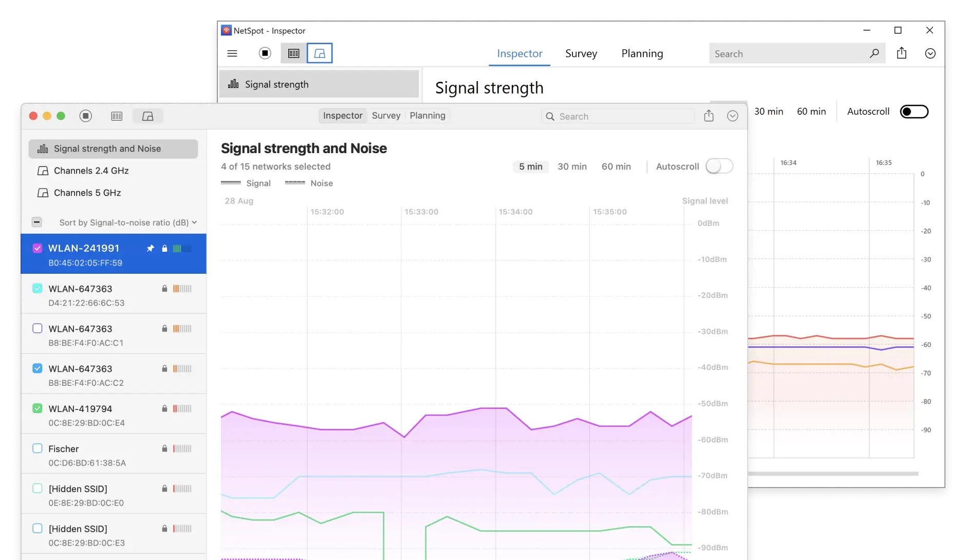
Task: Toggle Autoscroll switch in Windows window
Action: 914,111
